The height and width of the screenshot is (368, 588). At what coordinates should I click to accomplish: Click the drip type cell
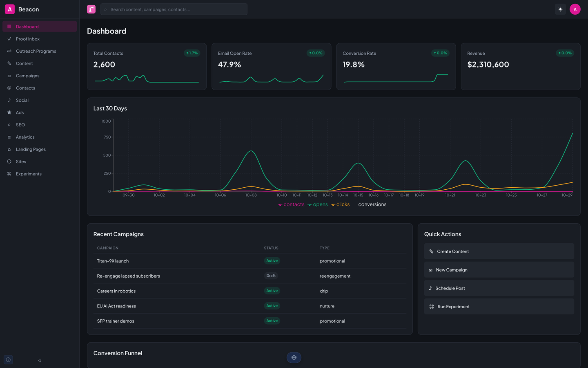324,291
